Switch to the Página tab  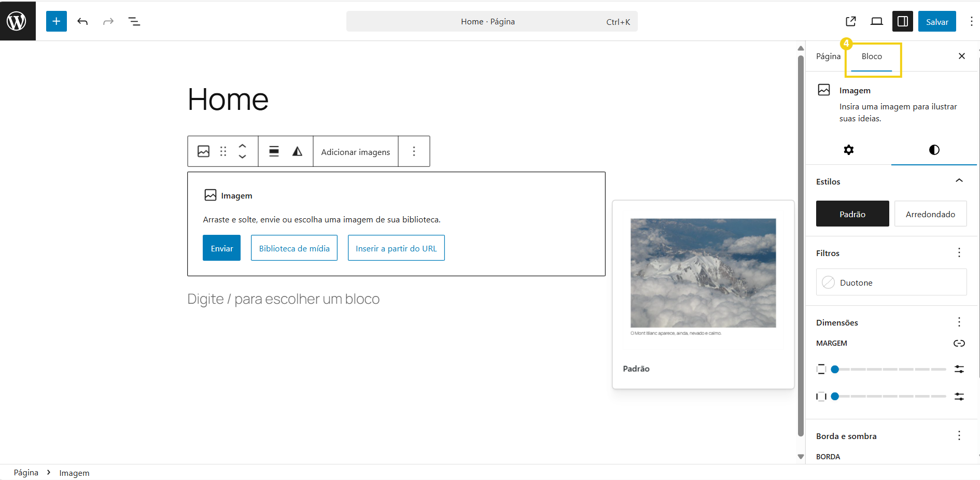pyautogui.click(x=828, y=56)
